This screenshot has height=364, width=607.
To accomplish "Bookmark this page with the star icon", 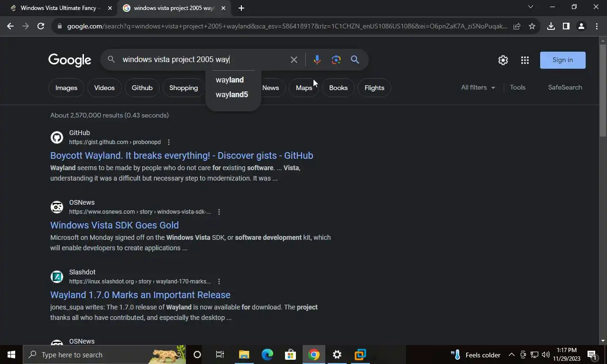I will [532, 26].
